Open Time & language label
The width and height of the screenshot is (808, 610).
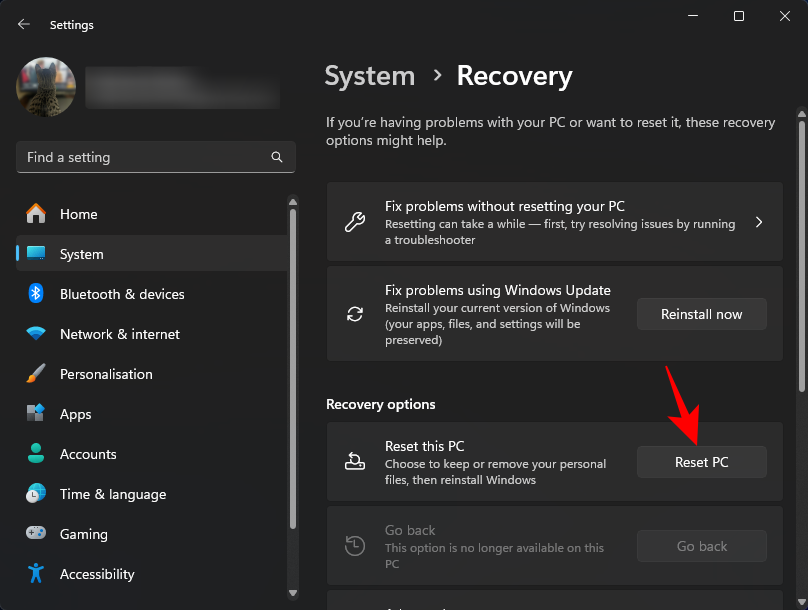113,495
